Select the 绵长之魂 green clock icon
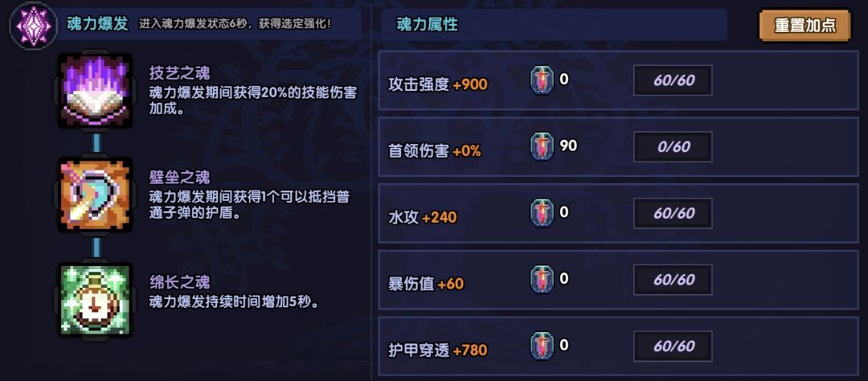This screenshot has width=868, height=381. (96, 299)
